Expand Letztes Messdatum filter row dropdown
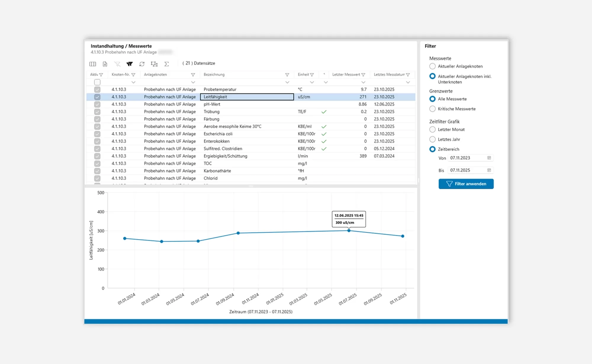 tap(408, 82)
